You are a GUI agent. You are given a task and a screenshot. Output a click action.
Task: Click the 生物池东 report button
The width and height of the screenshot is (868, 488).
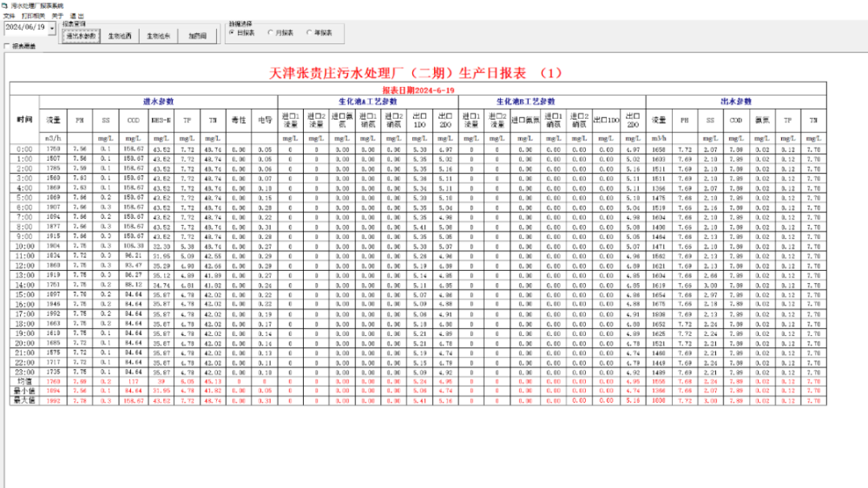[x=158, y=36]
